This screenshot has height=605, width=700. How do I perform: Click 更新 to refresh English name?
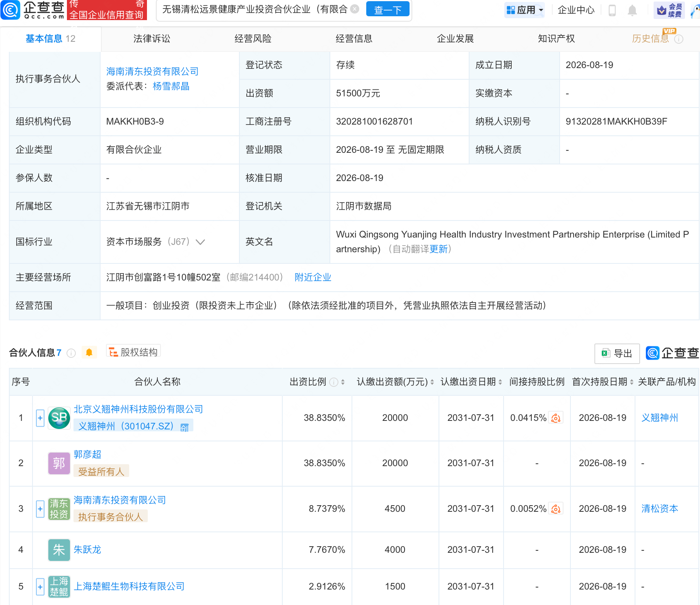[439, 249]
